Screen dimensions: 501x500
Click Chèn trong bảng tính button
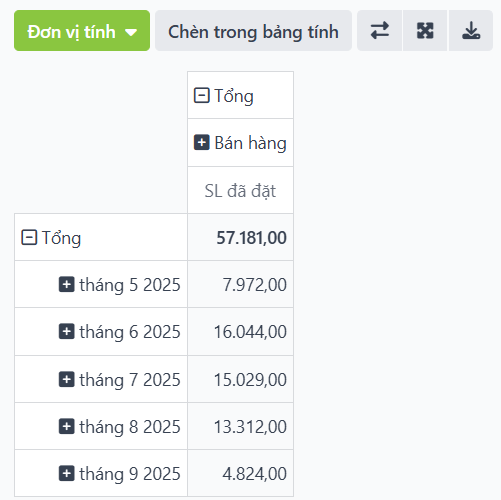point(253,31)
